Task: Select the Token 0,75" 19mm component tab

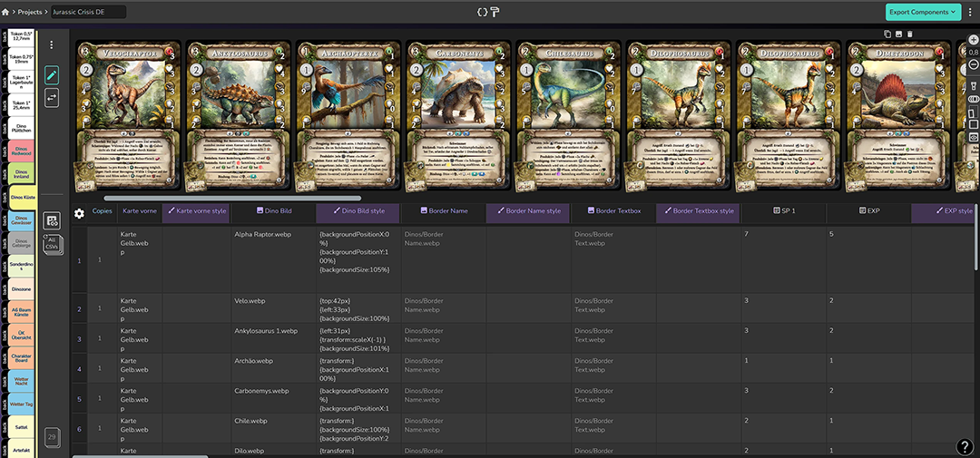Action: 21,60
